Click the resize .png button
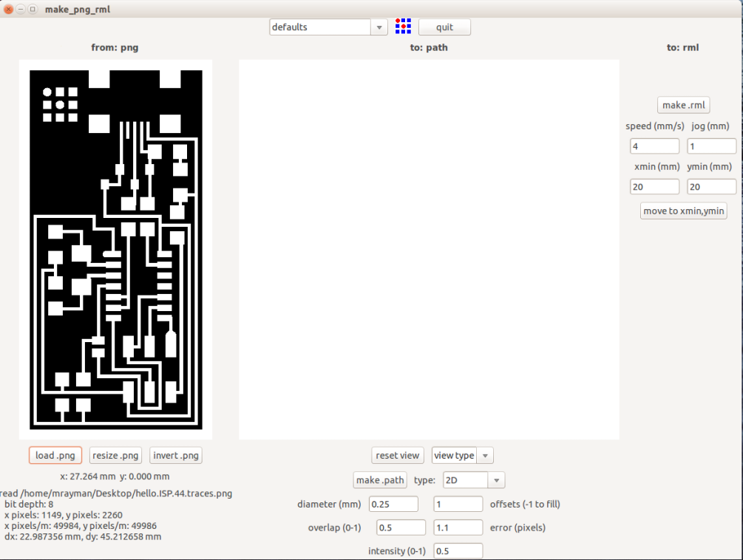 click(115, 455)
